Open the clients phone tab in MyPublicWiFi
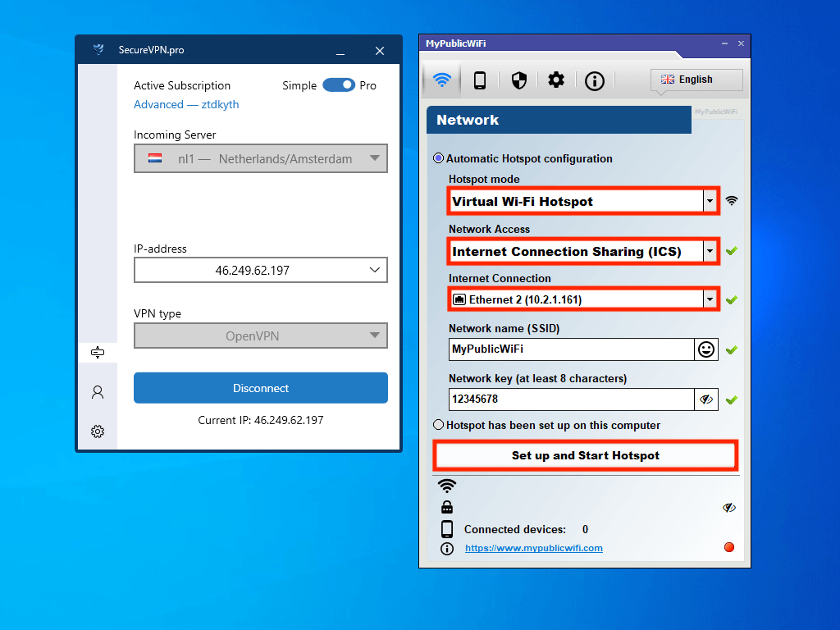Screen dimensions: 840x630 (479, 80)
